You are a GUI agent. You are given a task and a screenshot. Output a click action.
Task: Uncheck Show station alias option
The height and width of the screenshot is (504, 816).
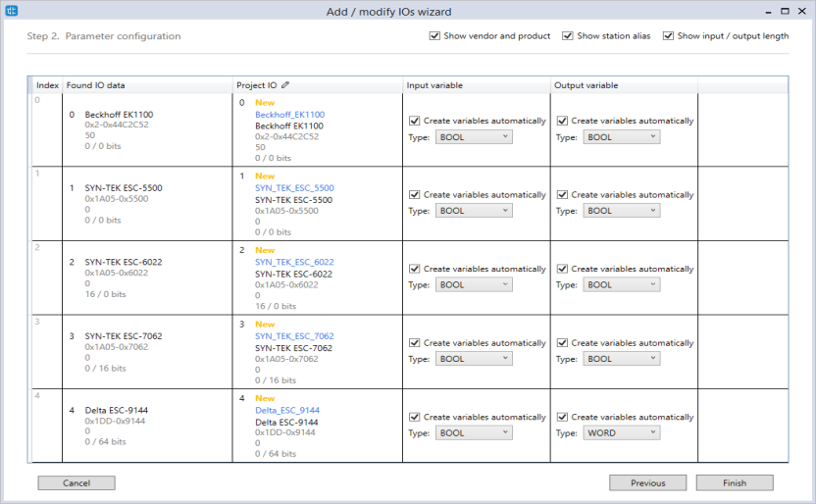coord(568,36)
